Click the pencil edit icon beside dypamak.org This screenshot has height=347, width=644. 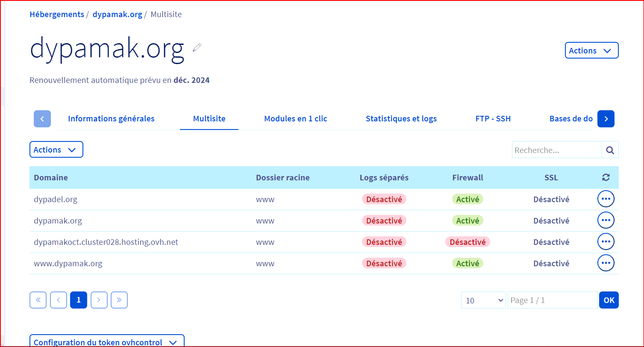click(197, 47)
